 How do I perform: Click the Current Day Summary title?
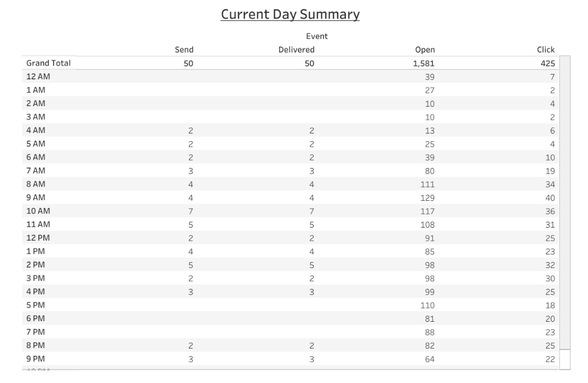(290, 14)
